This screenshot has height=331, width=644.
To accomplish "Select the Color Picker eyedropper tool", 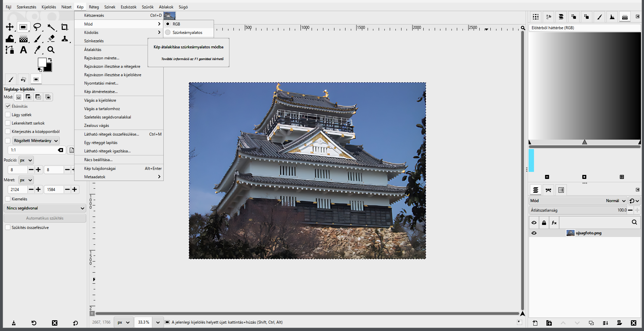I will (x=37, y=50).
